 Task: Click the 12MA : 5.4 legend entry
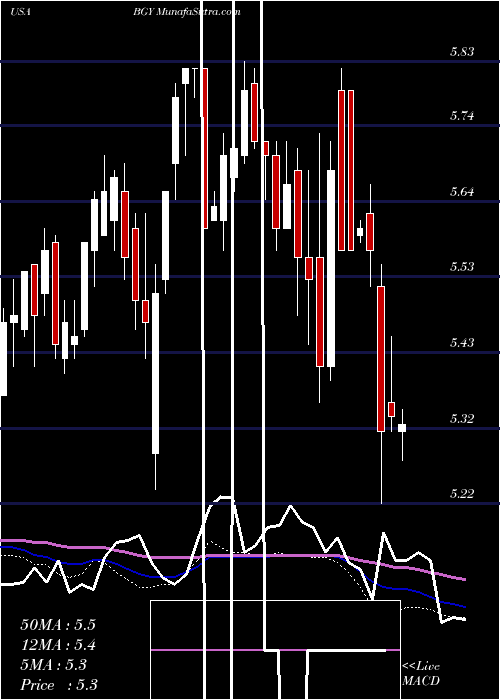(x=58, y=645)
